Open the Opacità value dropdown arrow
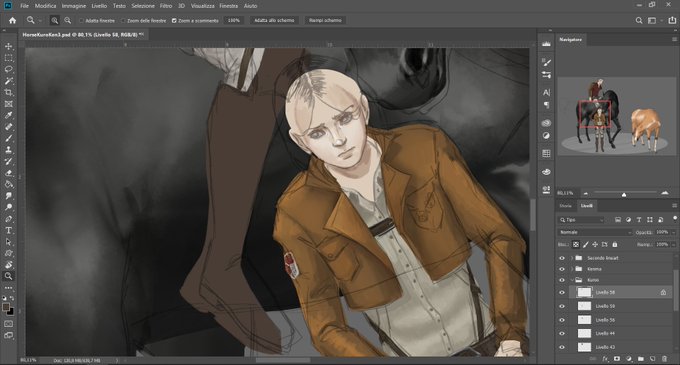The height and width of the screenshot is (365, 680). pos(673,232)
